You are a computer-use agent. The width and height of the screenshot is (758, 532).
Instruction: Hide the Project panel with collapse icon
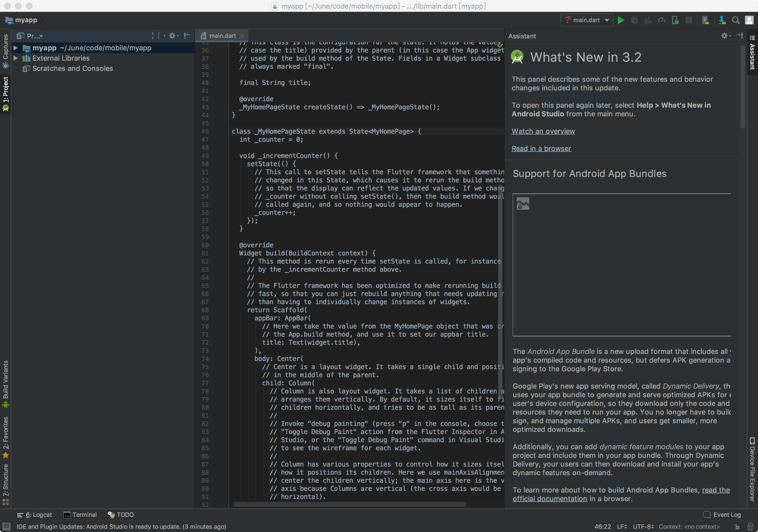[x=187, y=36]
